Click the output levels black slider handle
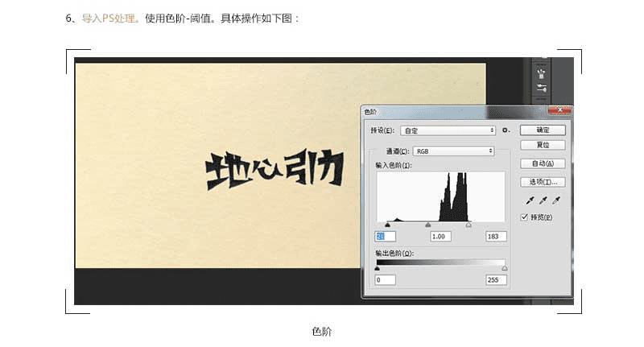This screenshot has height=347, width=644. (x=377, y=269)
